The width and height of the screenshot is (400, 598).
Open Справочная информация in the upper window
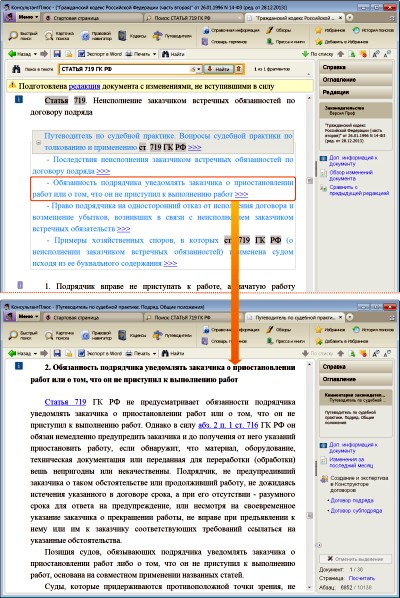click(231, 30)
